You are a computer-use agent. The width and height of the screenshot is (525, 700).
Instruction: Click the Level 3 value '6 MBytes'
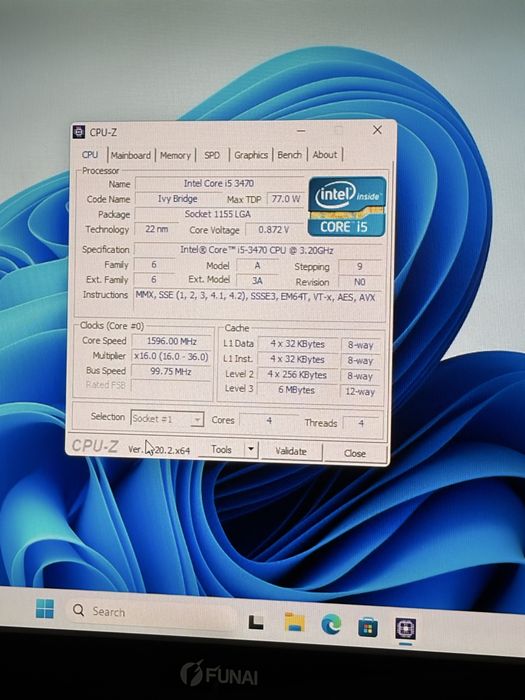(x=297, y=390)
